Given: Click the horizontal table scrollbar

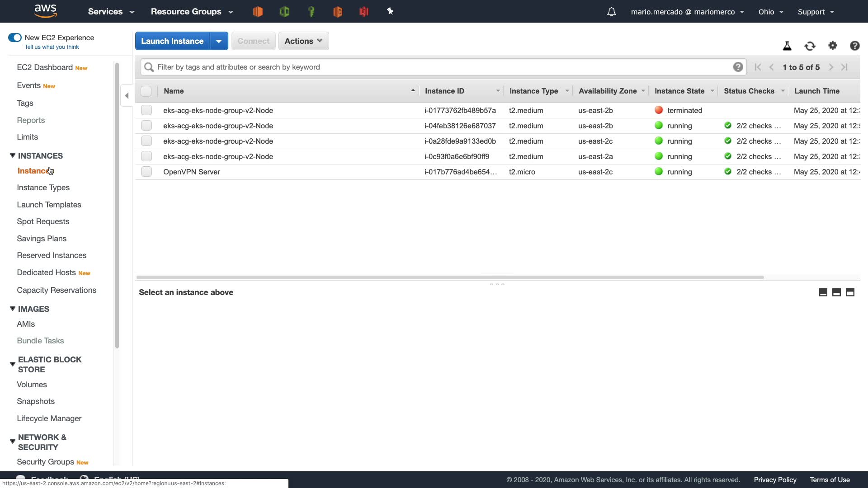Looking at the screenshot, I should pos(450,277).
